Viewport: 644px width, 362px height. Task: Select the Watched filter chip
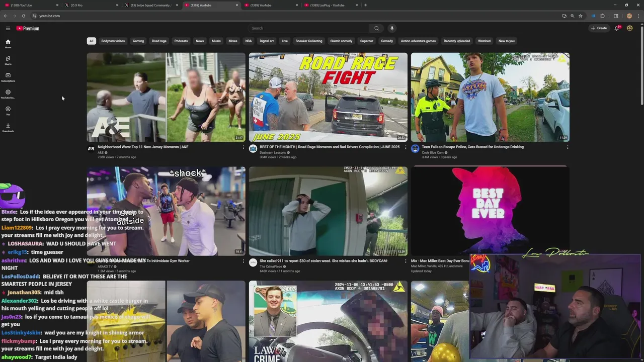[x=484, y=41]
